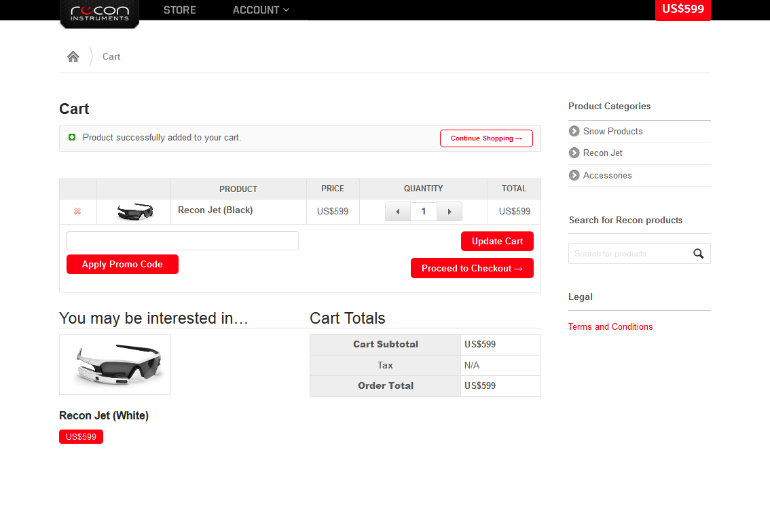This screenshot has width=770, height=532.
Task: Select the white Recon Jet thumbnail
Action: (x=115, y=364)
